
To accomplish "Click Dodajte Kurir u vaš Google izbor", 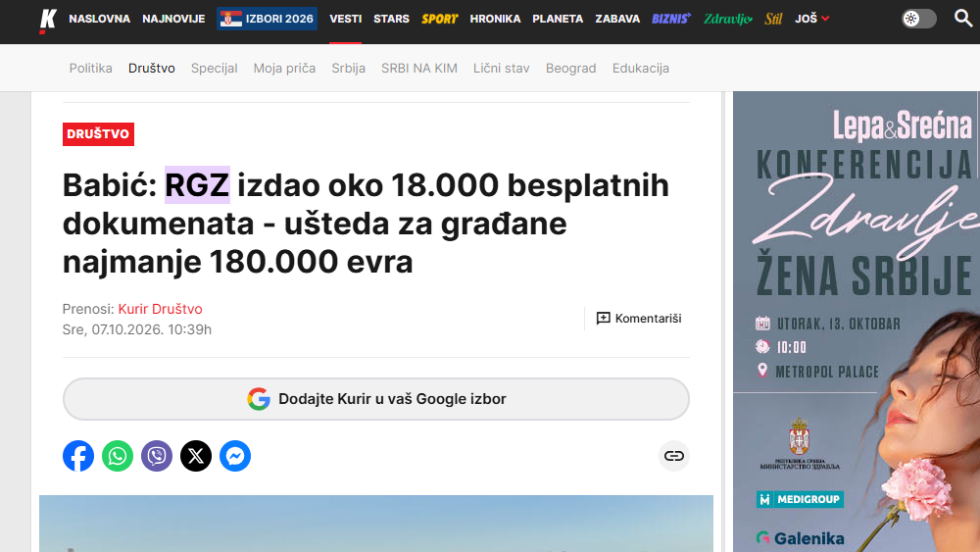I will [x=376, y=399].
